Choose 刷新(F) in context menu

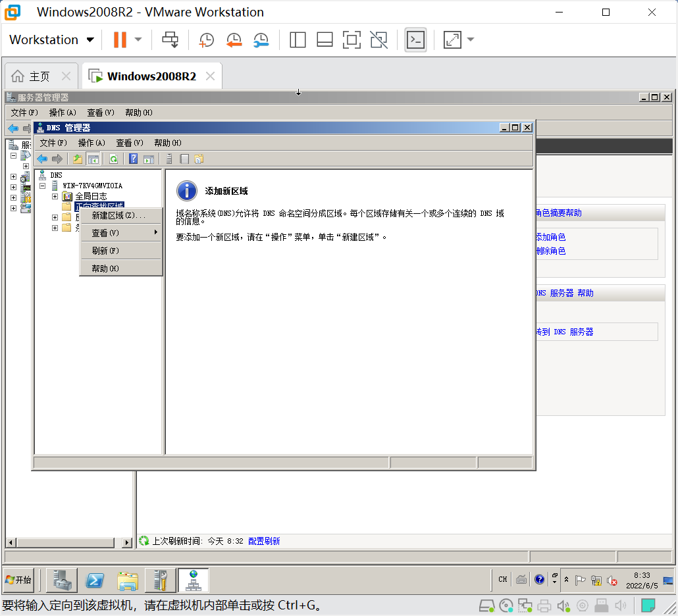(121, 251)
